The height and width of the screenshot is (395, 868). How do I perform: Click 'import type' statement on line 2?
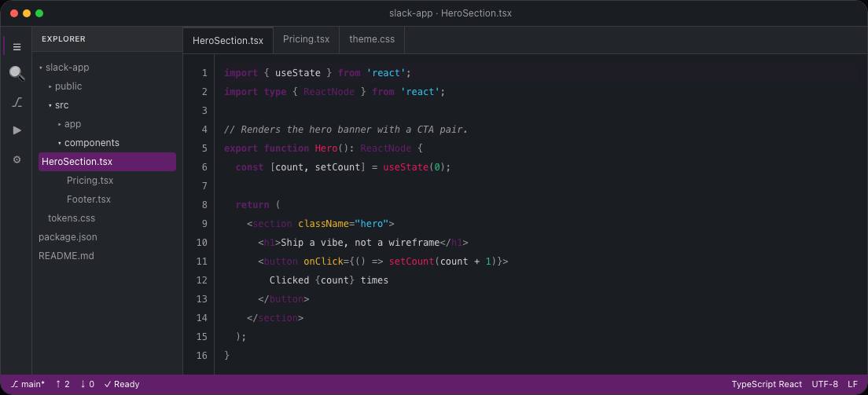tap(256, 92)
